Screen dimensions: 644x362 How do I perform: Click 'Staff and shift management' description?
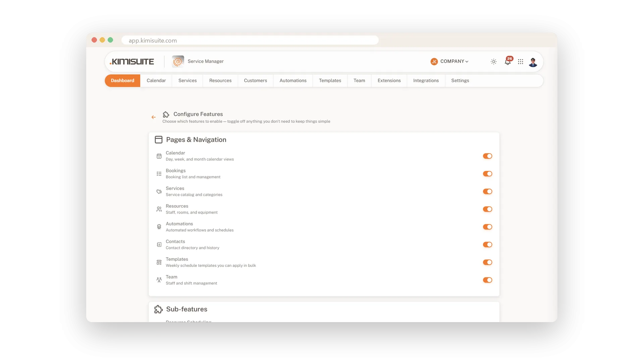[x=191, y=284]
